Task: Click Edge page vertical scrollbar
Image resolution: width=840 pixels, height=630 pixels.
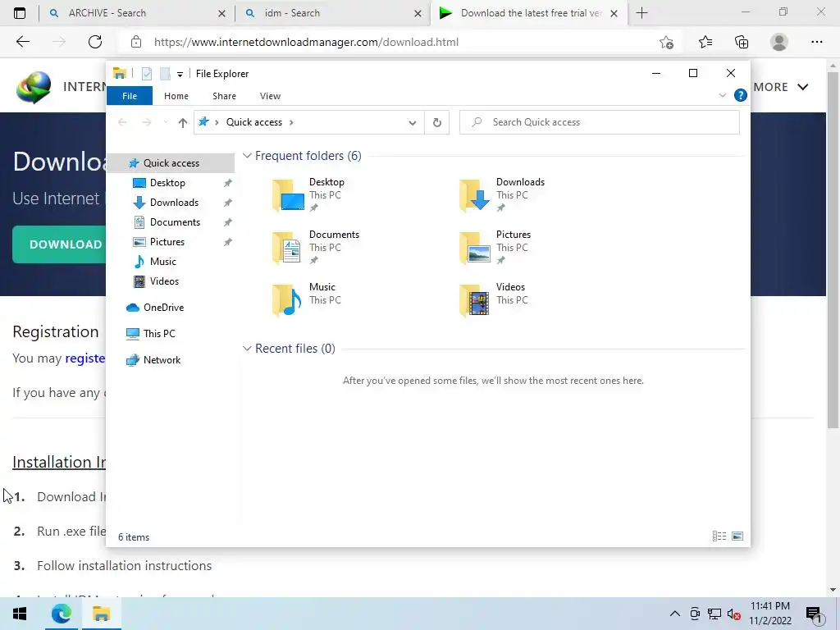Action: coord(833,249)
